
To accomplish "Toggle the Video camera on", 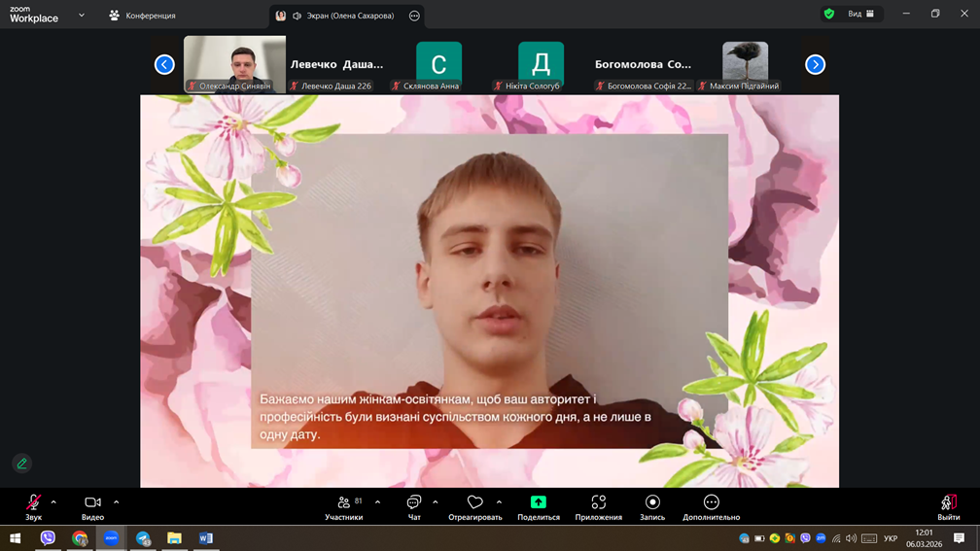I will click(x=92, y=502).
